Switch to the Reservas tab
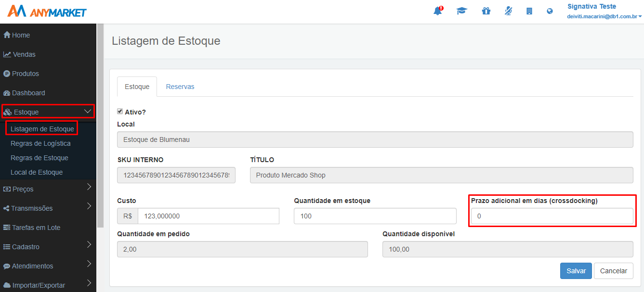Screen dimensions: 644x292 [180, 87]
